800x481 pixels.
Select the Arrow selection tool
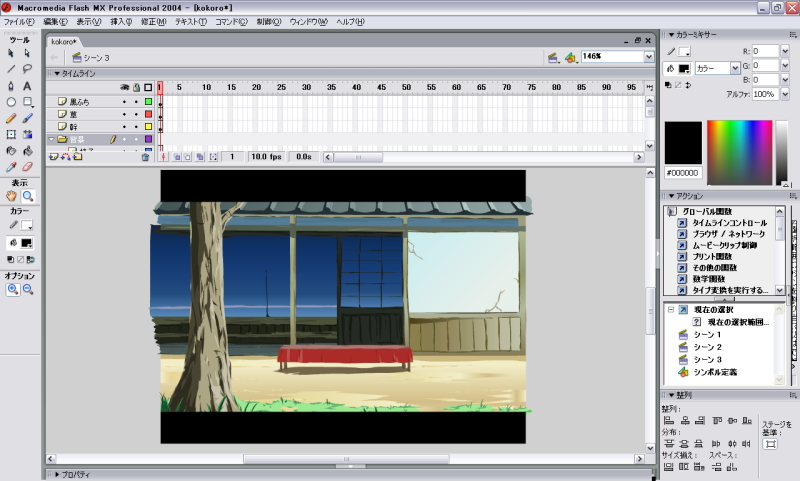tap(11, 53)
